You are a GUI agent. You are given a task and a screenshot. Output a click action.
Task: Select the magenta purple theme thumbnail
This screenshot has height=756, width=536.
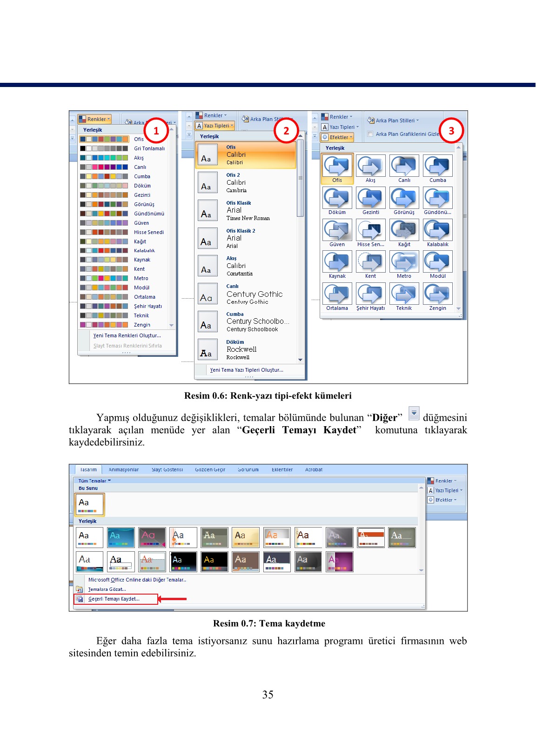[x=340, y=562]
